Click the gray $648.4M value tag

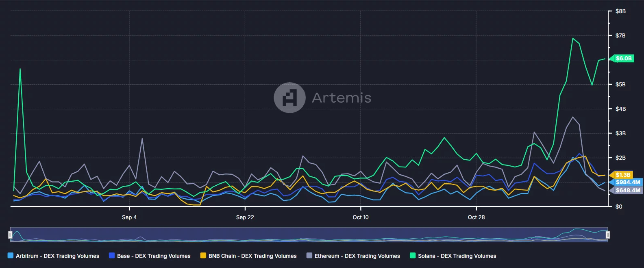(x=627, y=190)
